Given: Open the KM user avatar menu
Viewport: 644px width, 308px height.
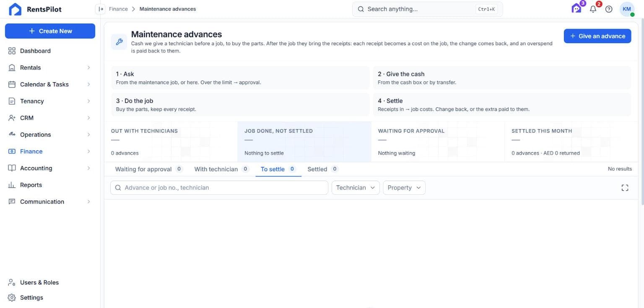Looking at the screenshot, I should tap(627, 9).
